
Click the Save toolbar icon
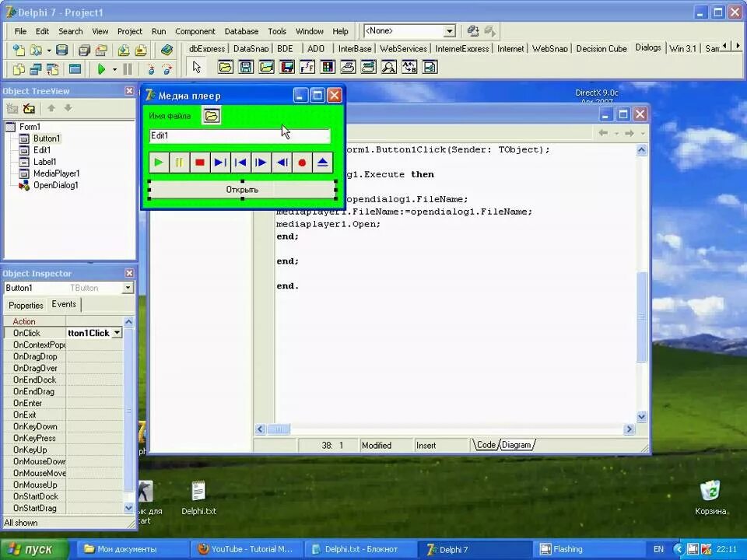(x=62, y=50)
